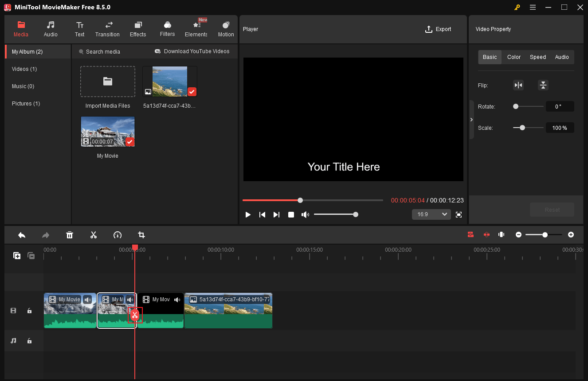This screenshot has height=381, width=588.
Task: Select the Crop tool in the timeline toolbar
Action: (141, 235)
